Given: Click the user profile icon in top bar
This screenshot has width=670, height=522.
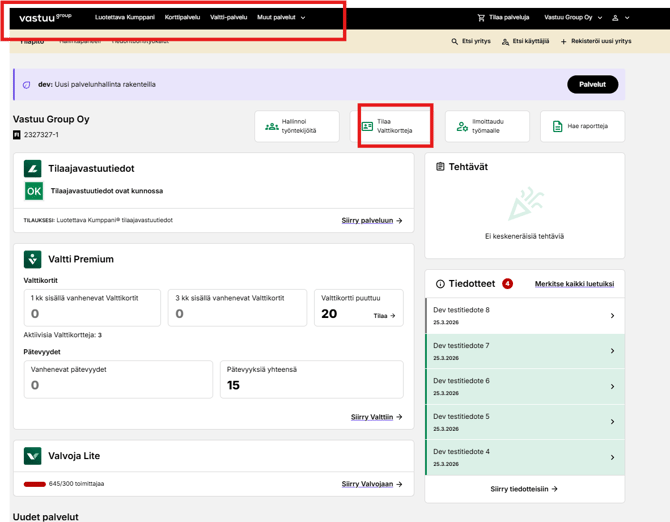Looking at the screenshot, I should click(x=615, y=18).
